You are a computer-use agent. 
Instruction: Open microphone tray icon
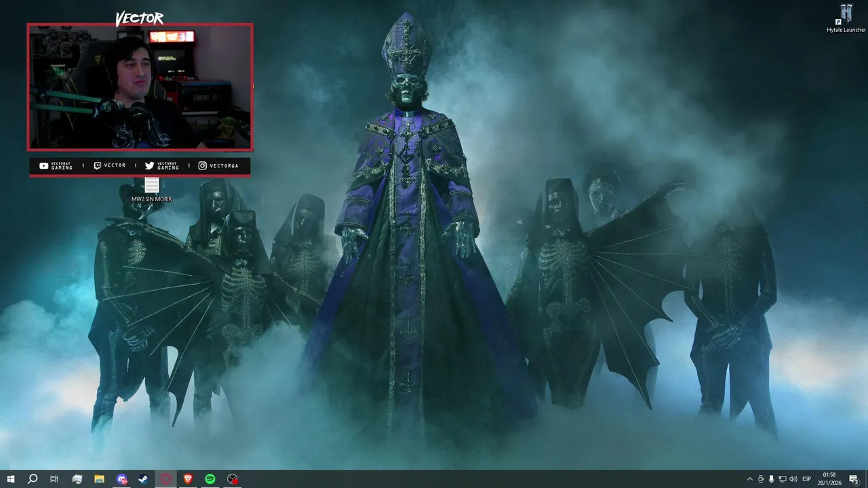click(x=772, y=479)
